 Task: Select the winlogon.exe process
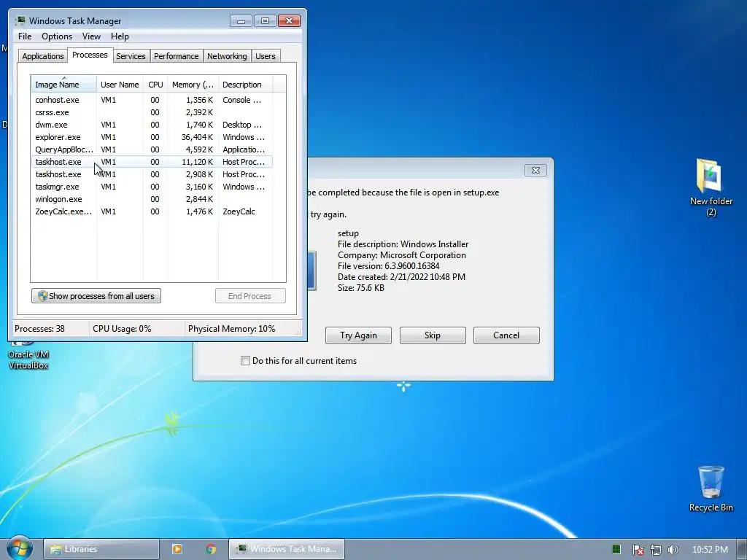(152, 199)
